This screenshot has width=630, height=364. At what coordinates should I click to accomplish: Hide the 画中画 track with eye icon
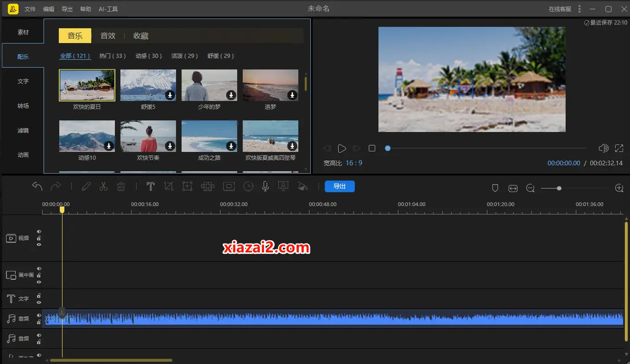[39, 282]
